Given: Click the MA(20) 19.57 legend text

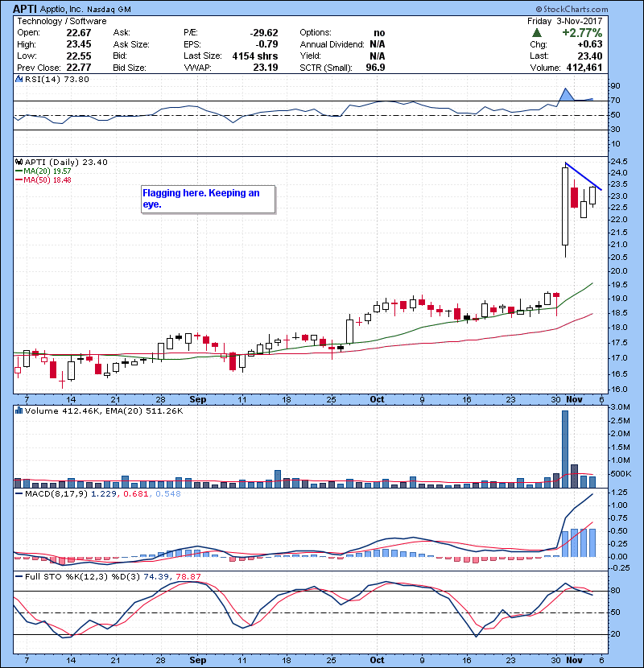Looking at the screenshot, I should [47, 171].
